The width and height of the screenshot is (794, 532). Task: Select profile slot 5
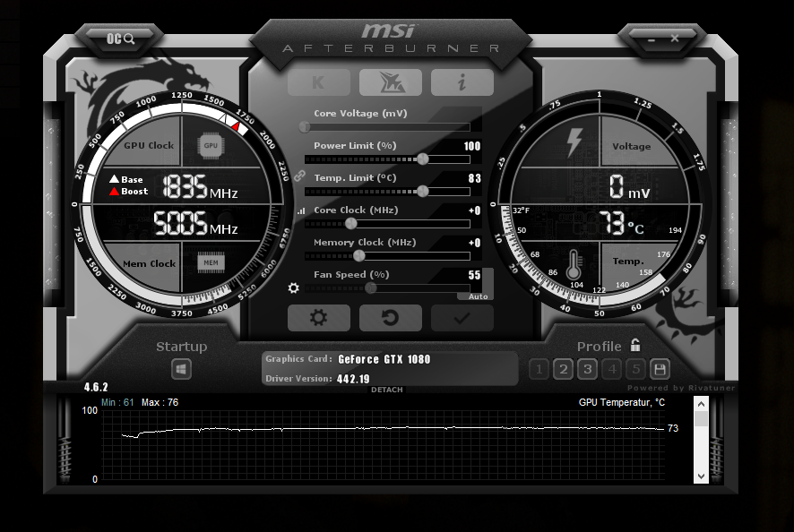click(x=636, y=369)
